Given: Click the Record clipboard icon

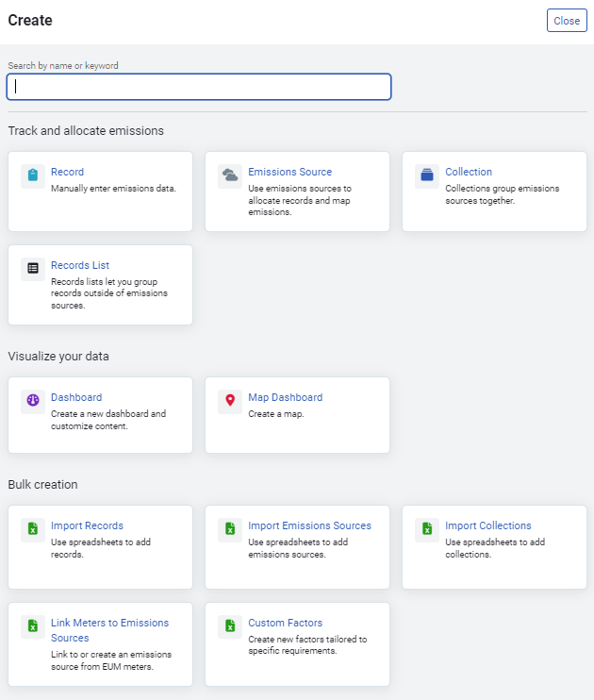Looking at the screenshot, I should pyautogui.click(x=33, y=175).
